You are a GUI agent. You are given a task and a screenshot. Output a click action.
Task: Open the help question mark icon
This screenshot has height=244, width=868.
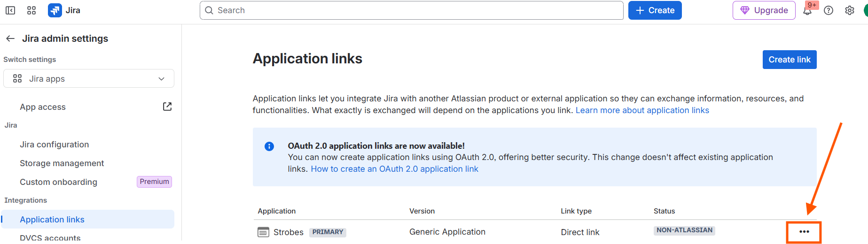tap(829, 10)
